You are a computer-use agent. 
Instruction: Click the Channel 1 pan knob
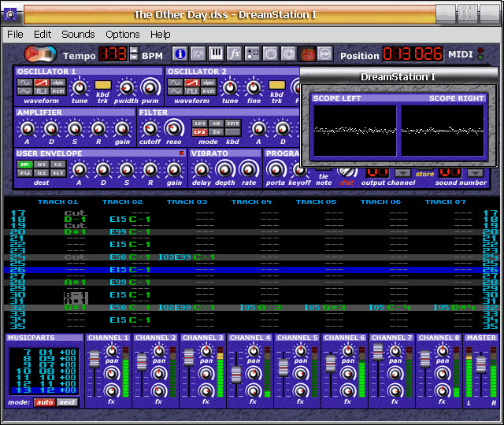[x=112, y=351]
